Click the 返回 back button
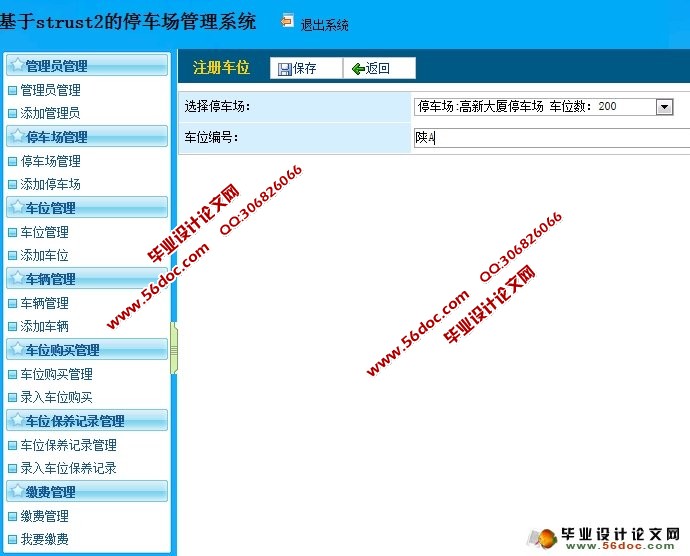690x556 pixels. click(x=379, y=68)
